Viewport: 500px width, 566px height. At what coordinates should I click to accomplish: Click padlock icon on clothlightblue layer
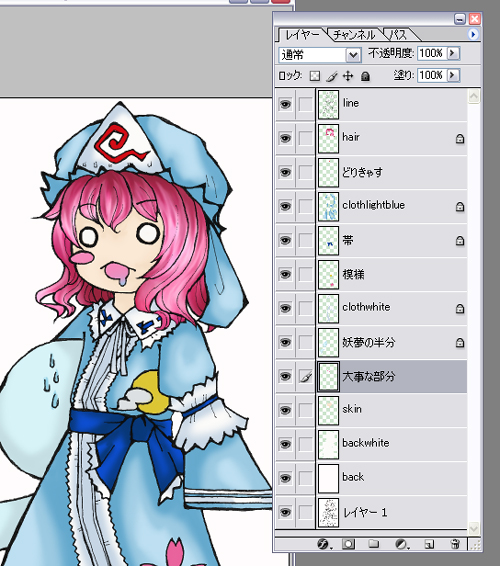click(460, 206)
